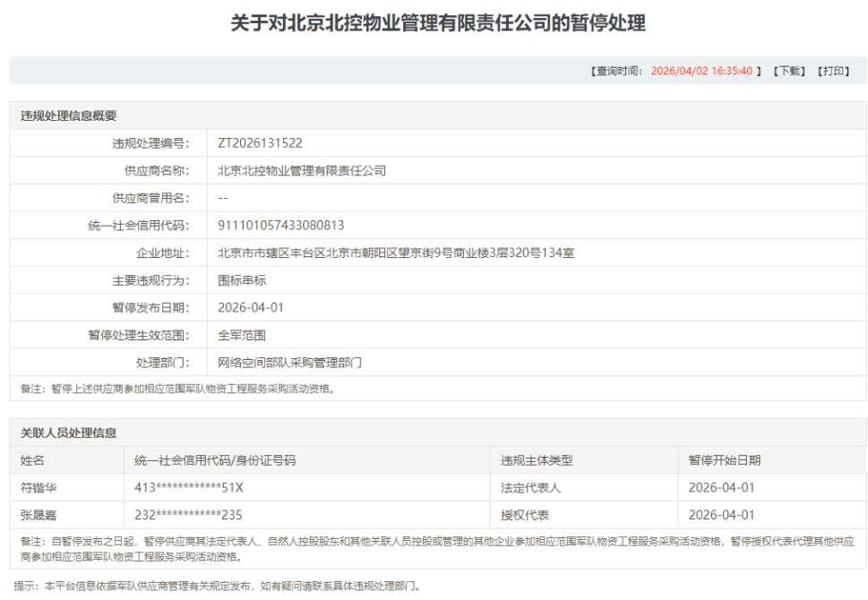Click the 姓名 column header
Image resolution: width=868 pixels, height=600 pixels.
point(32,460)
